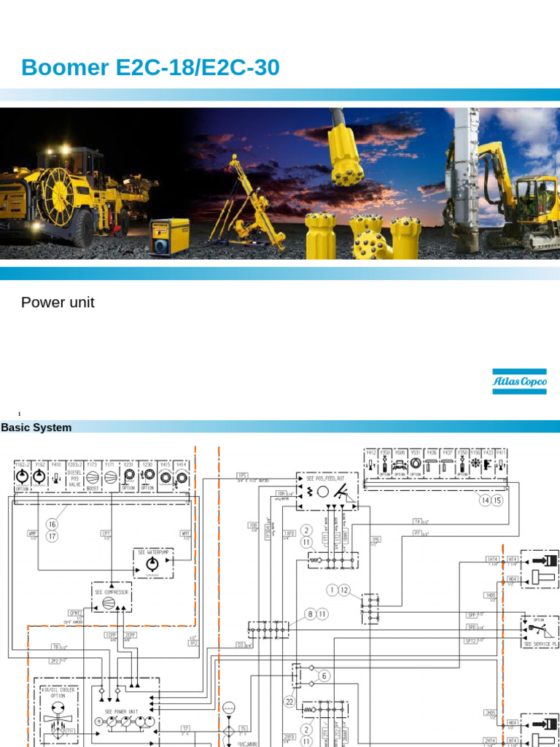The image size is (560, 747).
Task: Click the 1HD5 line label
Action: click(x=491, y=595)
